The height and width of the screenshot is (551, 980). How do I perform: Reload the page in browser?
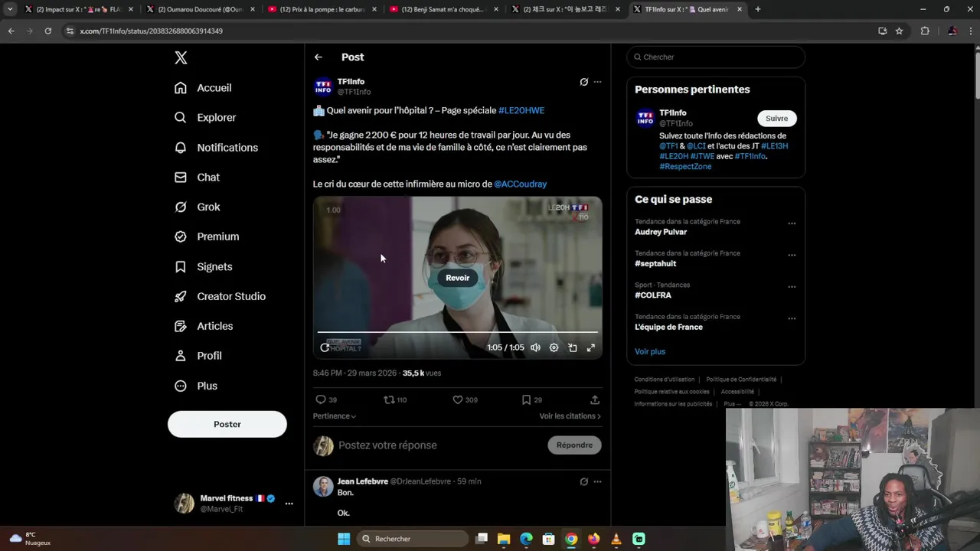pos(47,31)
